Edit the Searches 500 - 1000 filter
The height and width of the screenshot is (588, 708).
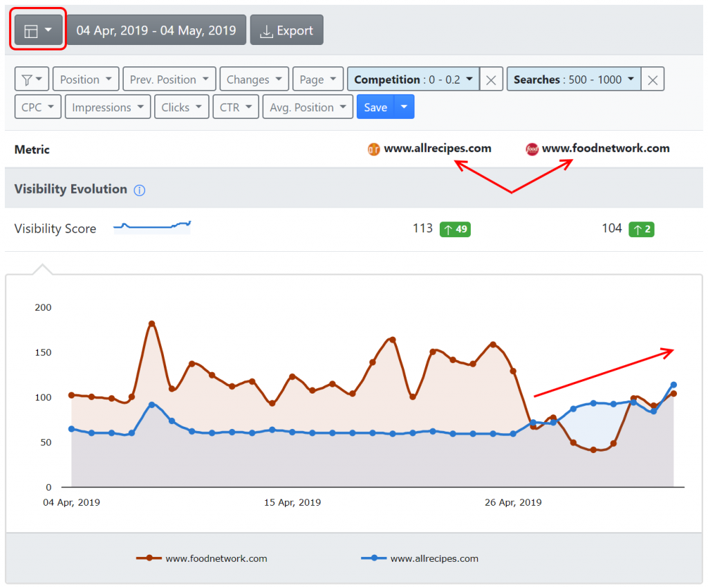click(574, 79)
